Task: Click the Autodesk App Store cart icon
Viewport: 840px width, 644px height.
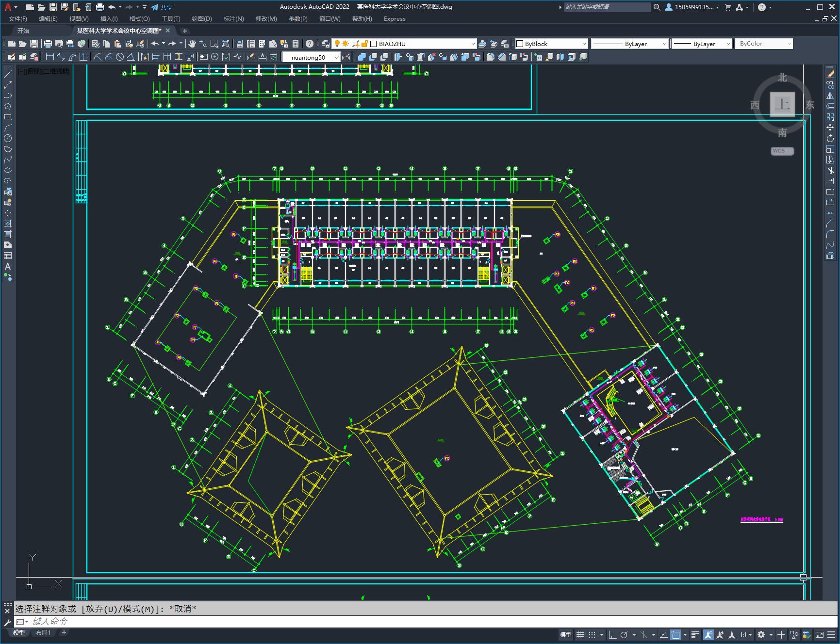Action: (727, 7)
